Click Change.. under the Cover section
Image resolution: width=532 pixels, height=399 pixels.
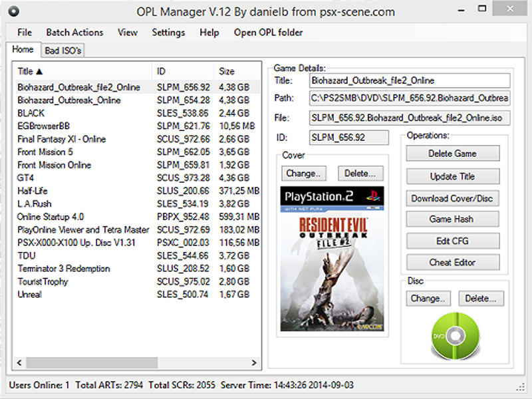click(x=304, y=173)
